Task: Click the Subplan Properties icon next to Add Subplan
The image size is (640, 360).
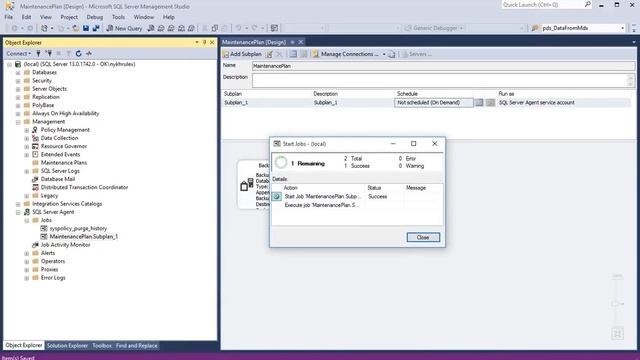Action: click(x=269, y=54)
